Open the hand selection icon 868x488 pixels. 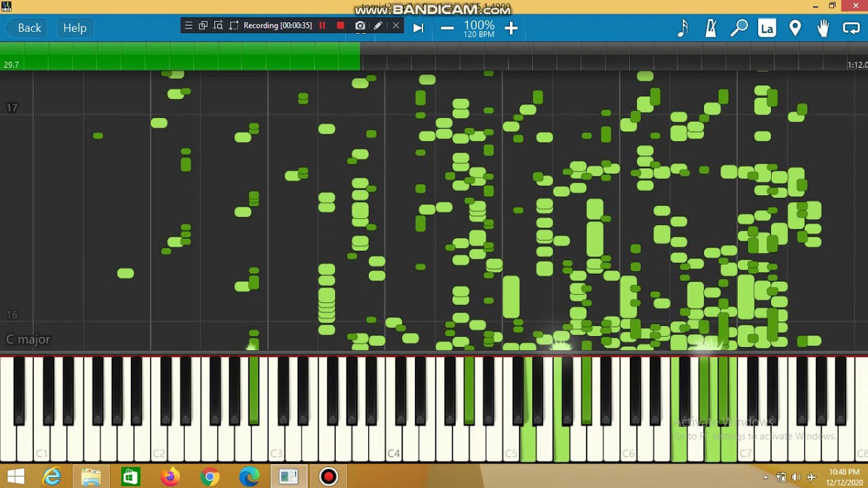823,28
